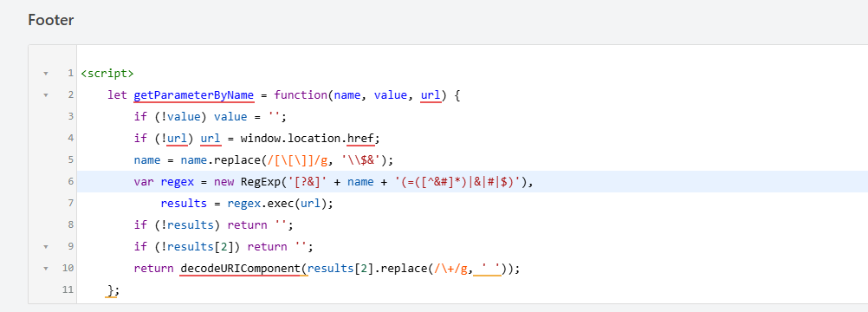Viewport: 868px width, 312px height.
Task: Click the underlined url parameter on line 2
Action: pyautogui.click(x=431, y=94)
